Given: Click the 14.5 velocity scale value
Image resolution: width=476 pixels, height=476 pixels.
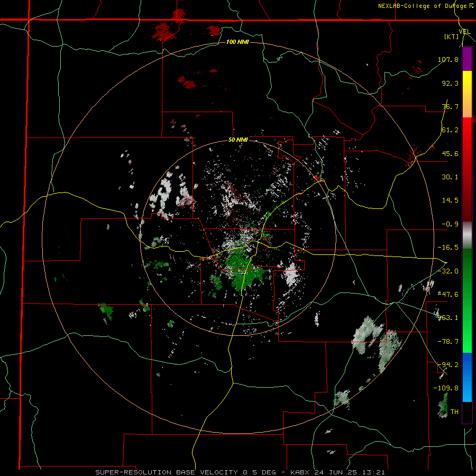Looking at the screenshot, I should pos(450,200).
